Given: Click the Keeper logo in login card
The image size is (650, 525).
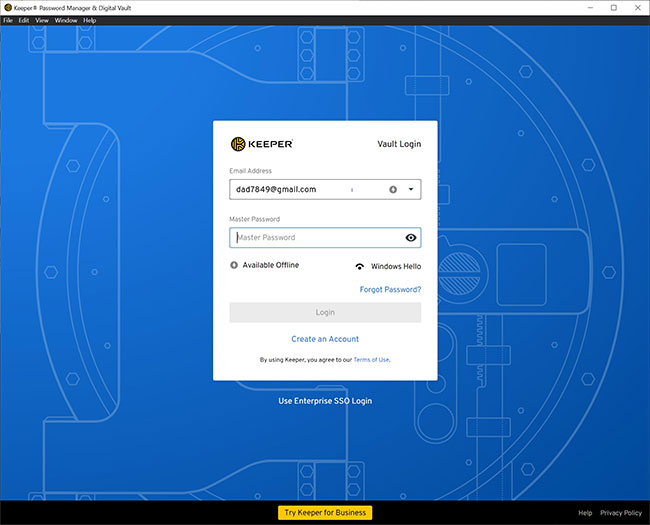Looking at the screenshot, I should pyautogui.click(x=262, y=144).
